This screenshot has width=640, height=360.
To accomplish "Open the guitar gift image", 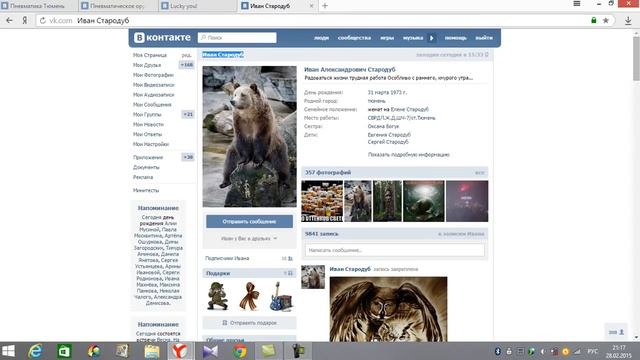I will pos(281,296).
